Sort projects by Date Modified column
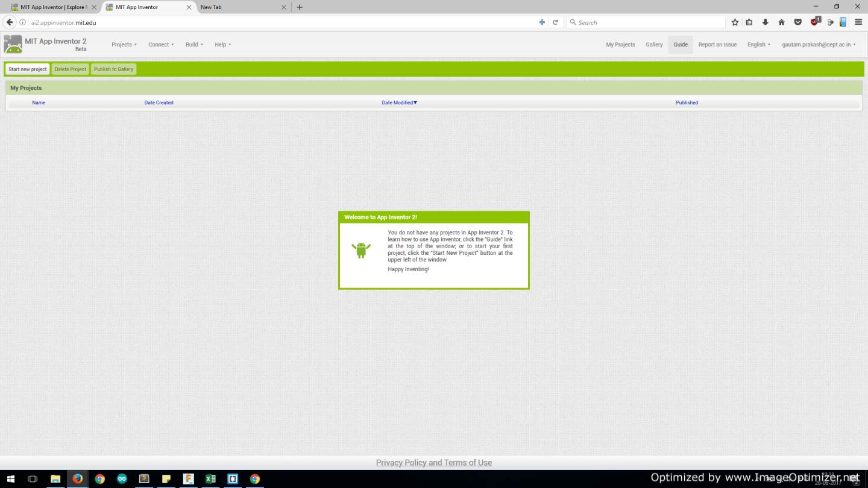 (399, 102)
